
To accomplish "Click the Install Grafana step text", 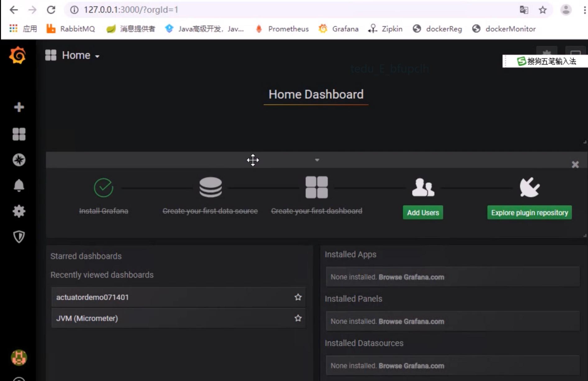I will [103, 211].
